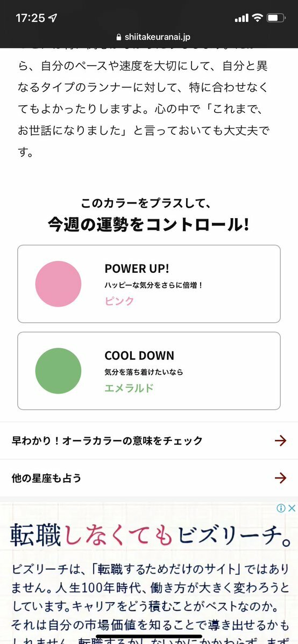Viewport: 298px width, 644px height.
Task: Tap the COOL DOWN heading
Action: click(x=139, y=356)
